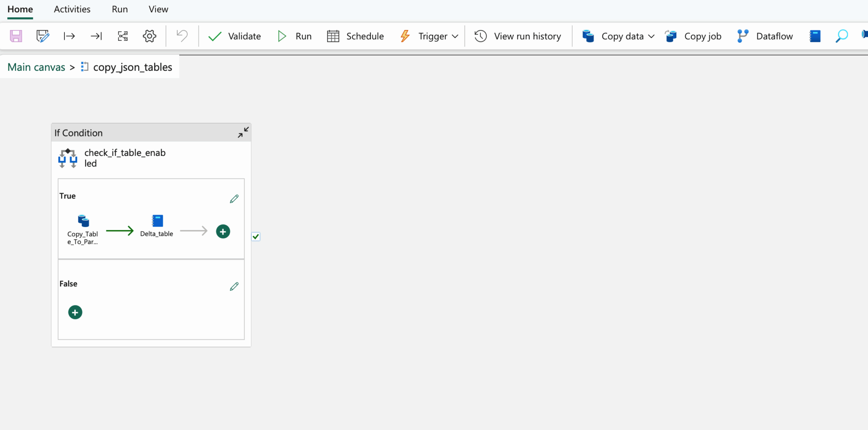
Task: Open the Run tab
Action: click(x=120, y=9)
